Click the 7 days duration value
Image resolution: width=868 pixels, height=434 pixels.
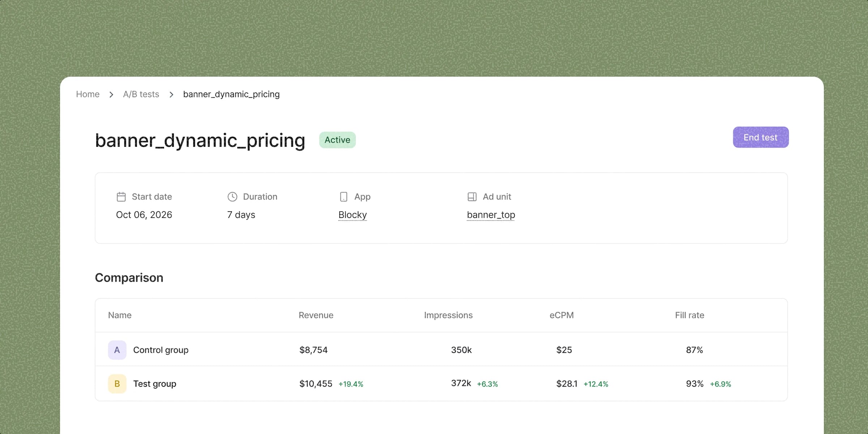coord(241,215)
